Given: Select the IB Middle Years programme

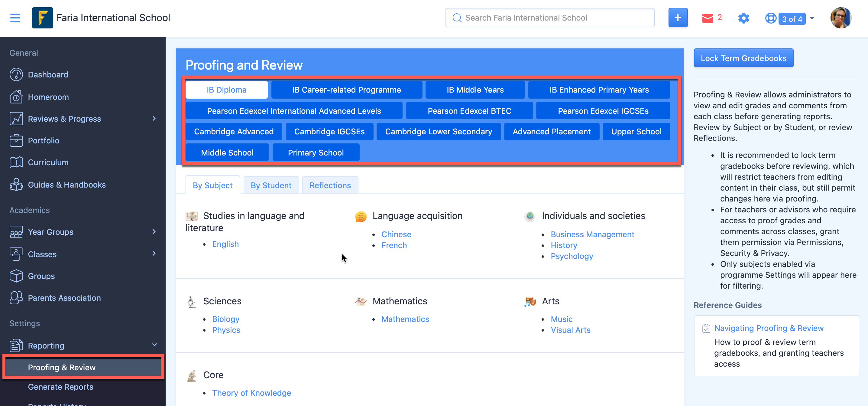Looking at the screenshot, I should (475, 90).
